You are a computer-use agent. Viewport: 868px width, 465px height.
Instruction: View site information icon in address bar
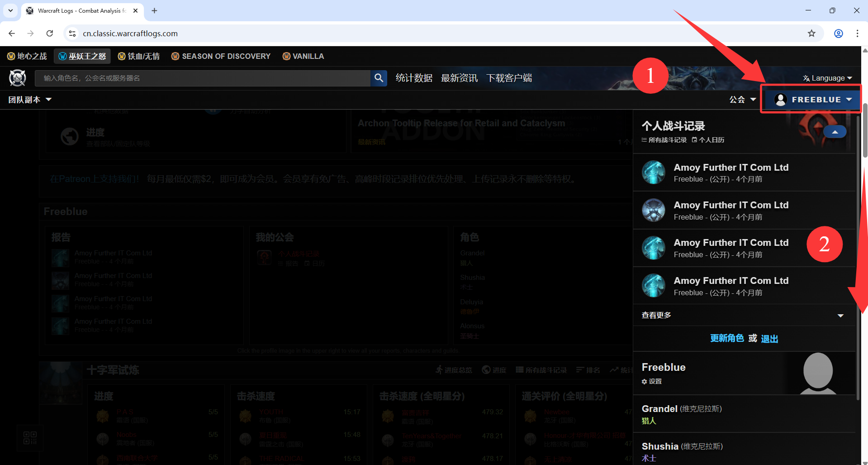pyautogui.click(x=72, y=34)
